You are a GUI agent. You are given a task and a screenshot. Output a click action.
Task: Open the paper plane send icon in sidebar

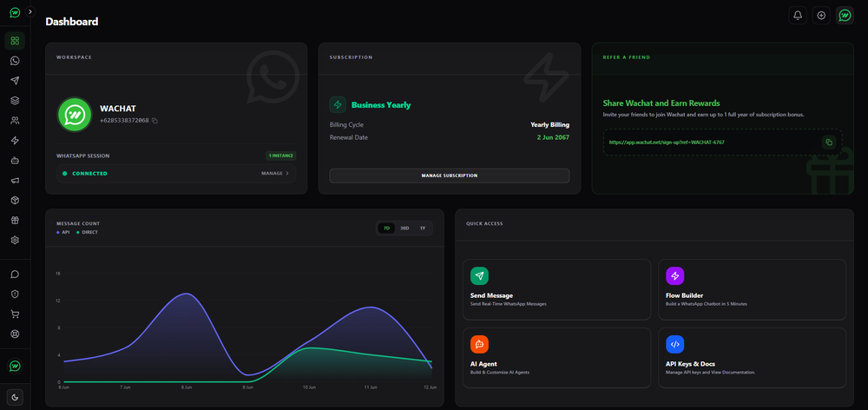[x=15, y=81]
